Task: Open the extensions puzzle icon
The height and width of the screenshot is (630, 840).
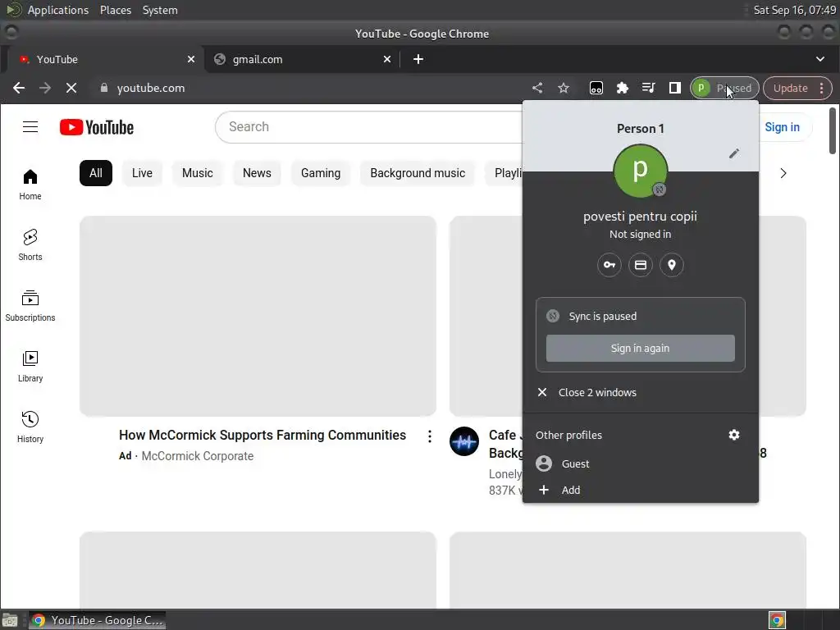Action: click(622, 88)
